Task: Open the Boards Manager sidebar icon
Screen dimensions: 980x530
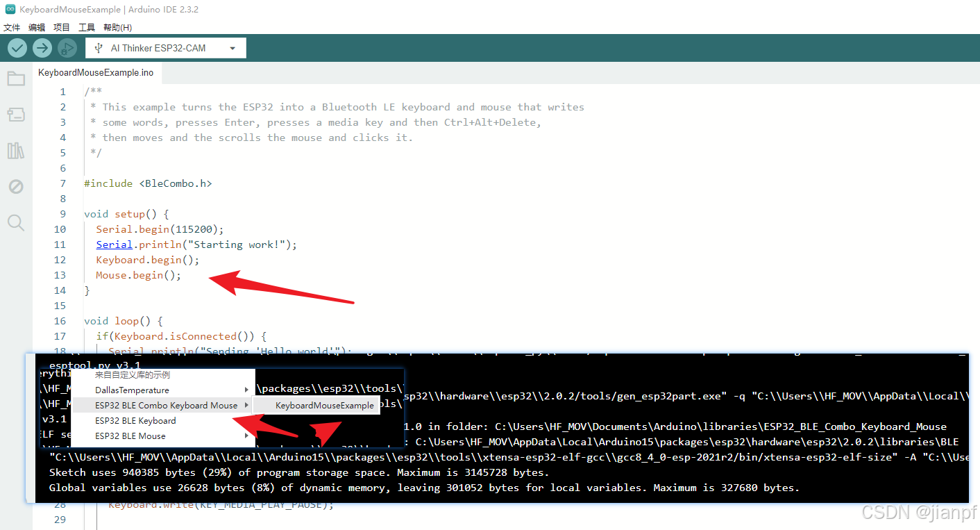Action: point(16,115)
